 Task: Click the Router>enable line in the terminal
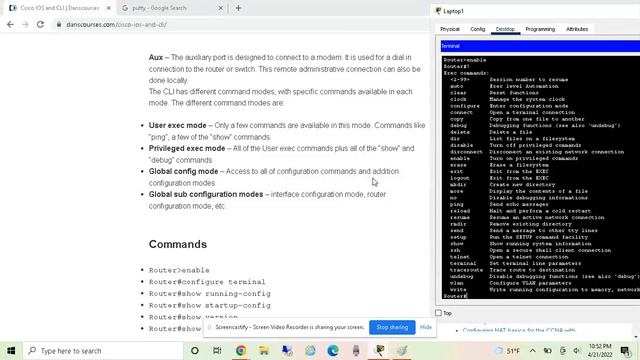[465, 60]
